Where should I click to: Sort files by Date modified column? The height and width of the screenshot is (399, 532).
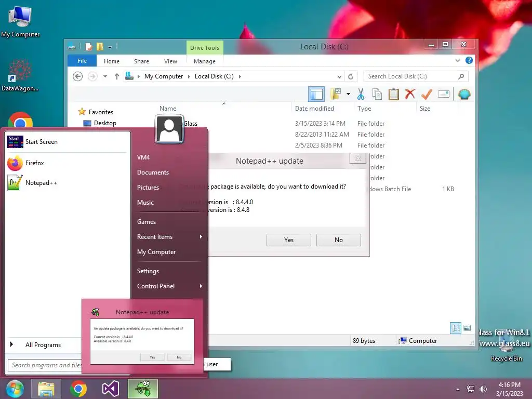314,109
